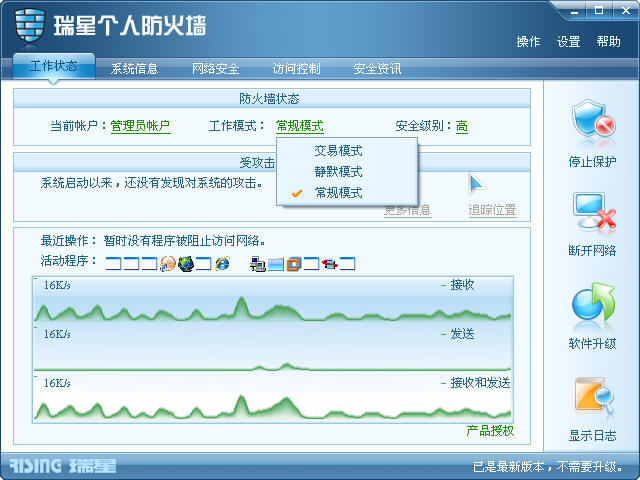Minimize the firewall window

(x=575, y=11)
